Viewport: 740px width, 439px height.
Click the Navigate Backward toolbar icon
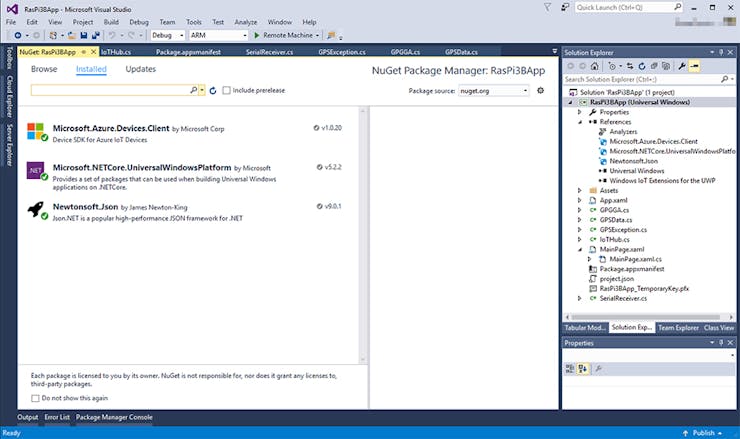[17, 35]
